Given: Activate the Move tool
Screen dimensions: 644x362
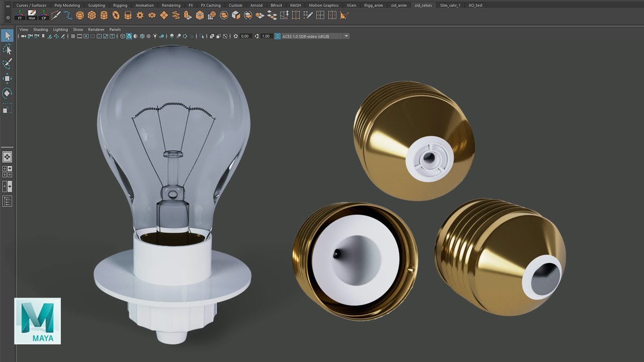Looking at the screenshot, I should (x=7, y=78).
